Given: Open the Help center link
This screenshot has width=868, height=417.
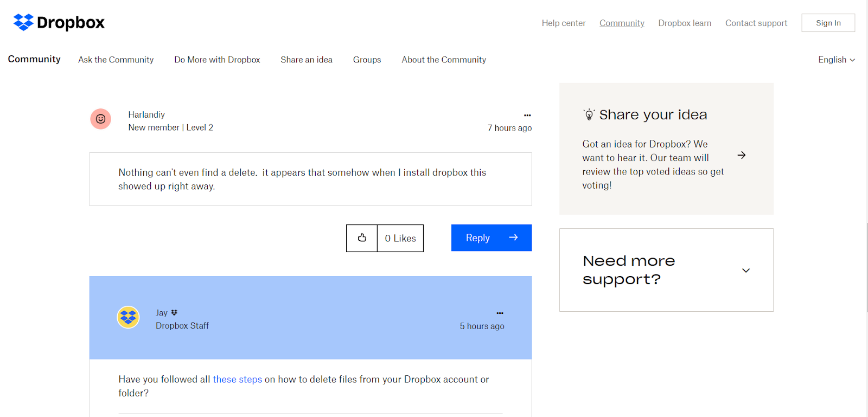Looking at the screenshot, I should tap(564, 23).
